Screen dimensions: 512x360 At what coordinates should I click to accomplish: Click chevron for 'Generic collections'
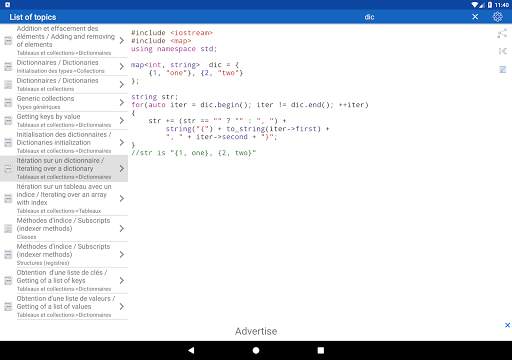pos(122,102)
